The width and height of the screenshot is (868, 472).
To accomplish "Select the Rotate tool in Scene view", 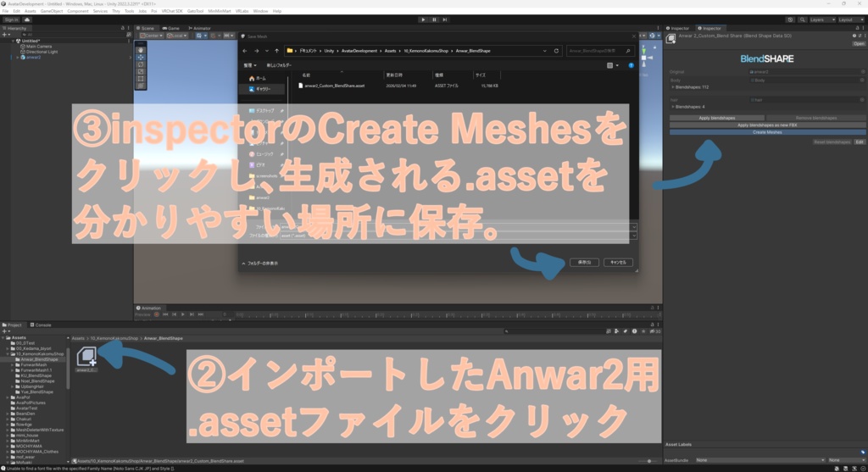I will [141, 64].
